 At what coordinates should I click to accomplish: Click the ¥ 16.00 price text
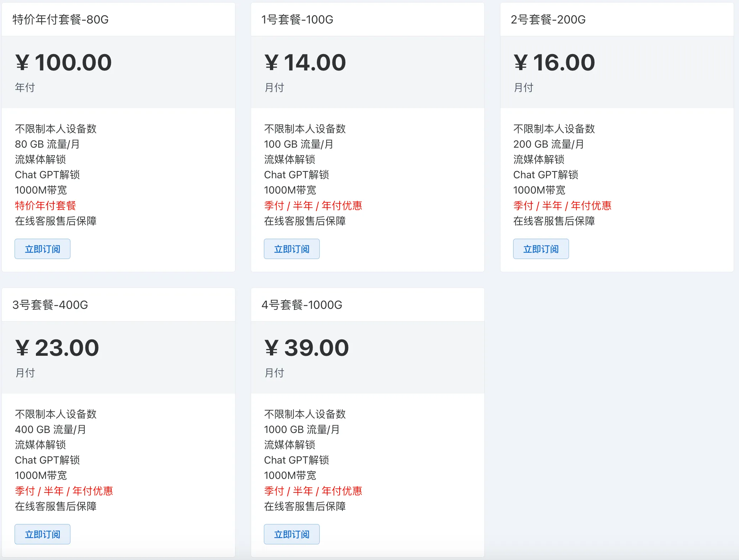[554, 63]
